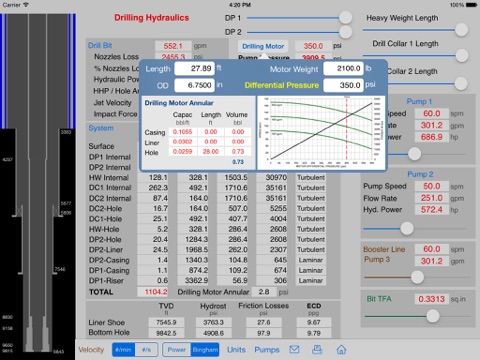Click the Heavy Weight Length slider knob
Screen dimensions: 480x360
[461, 30]
